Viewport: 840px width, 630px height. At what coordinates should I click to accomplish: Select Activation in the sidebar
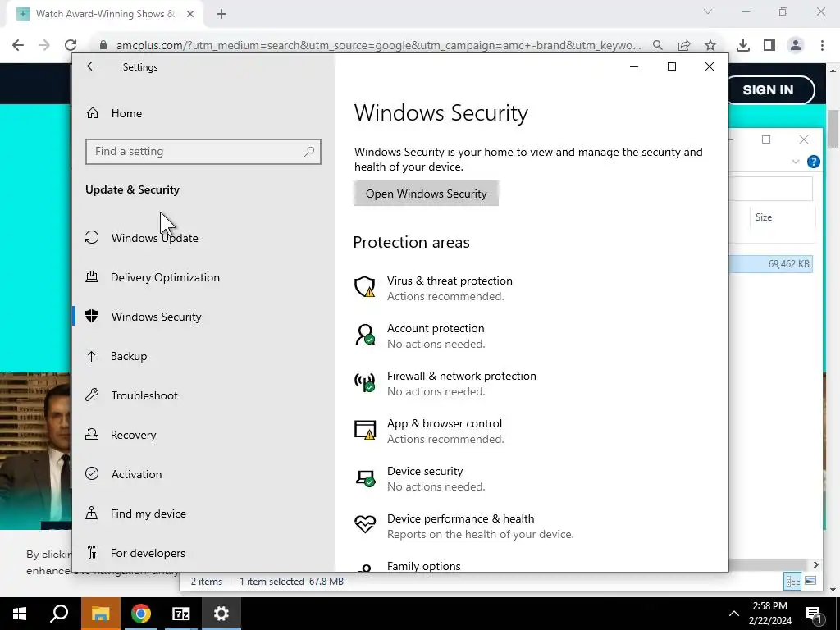coord(137,474)
